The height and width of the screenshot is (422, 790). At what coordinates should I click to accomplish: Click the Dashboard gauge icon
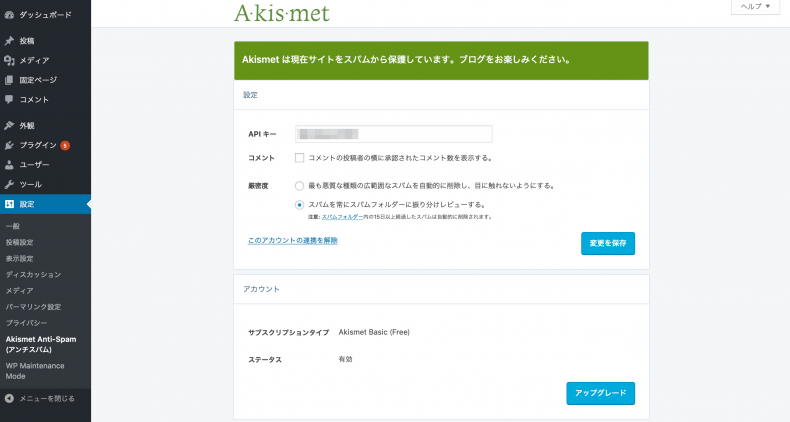coord(9,15)
